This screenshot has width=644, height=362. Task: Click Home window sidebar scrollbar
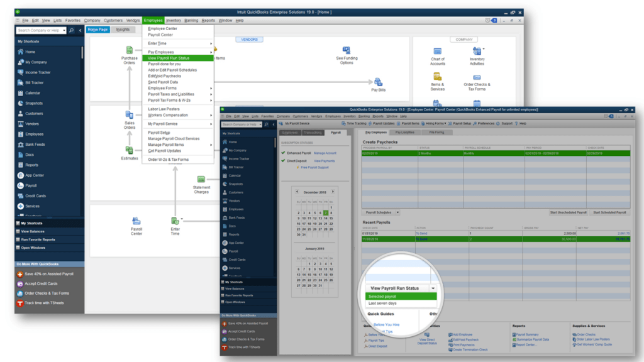click(x=82, y=53)
